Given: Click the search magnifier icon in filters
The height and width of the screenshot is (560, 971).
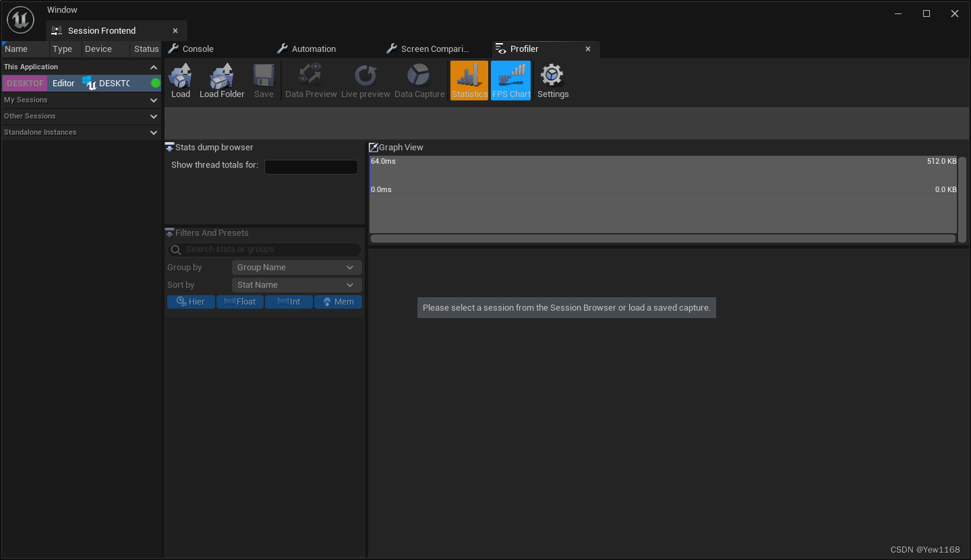Looking at the screenshot, I should coord(176,249).
